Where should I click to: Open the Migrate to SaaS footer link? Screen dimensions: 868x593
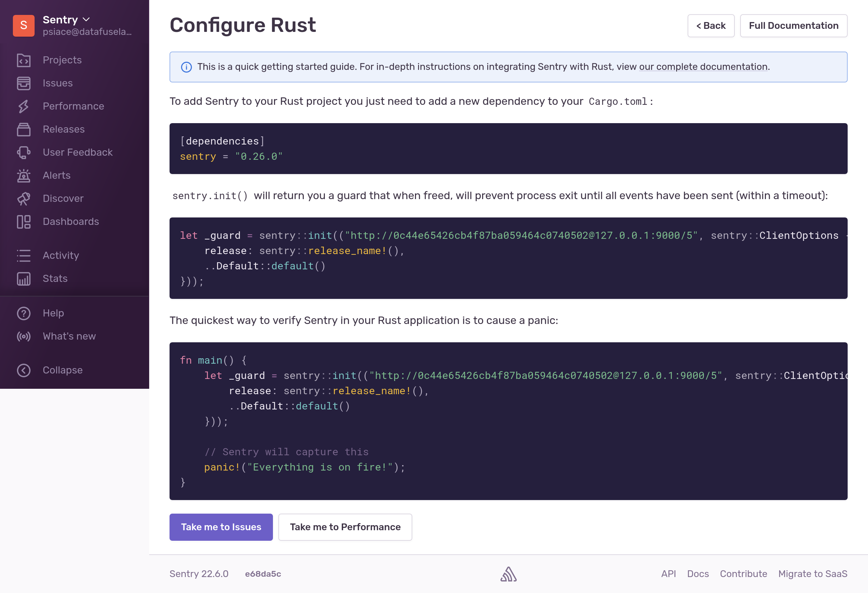pos(812,574)
